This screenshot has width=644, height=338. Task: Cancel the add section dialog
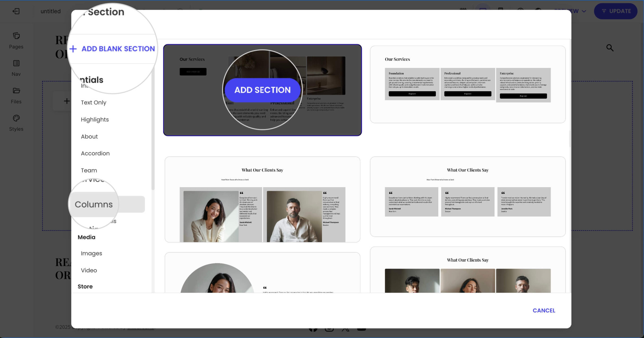[544, 311]
